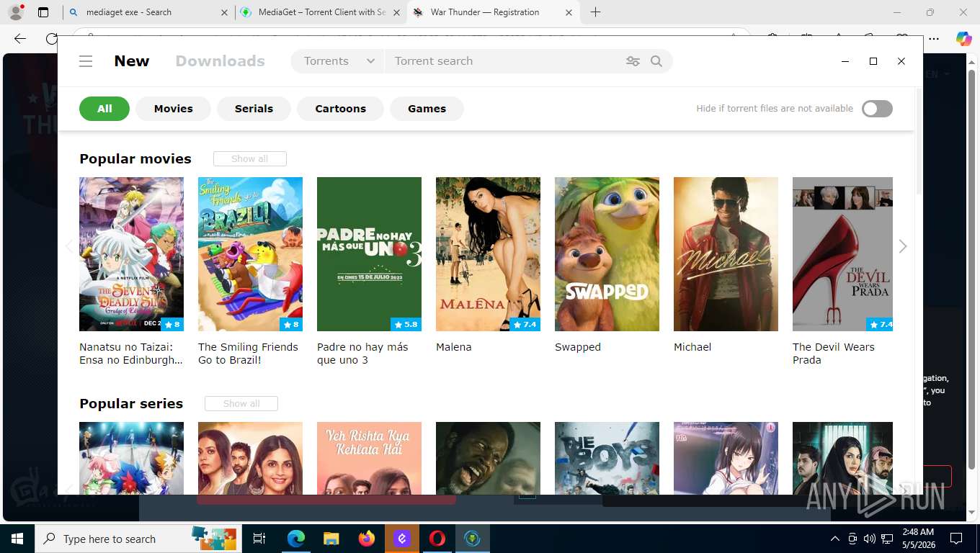Switch to the New tab
980x553 pixels.
[132, 61]
